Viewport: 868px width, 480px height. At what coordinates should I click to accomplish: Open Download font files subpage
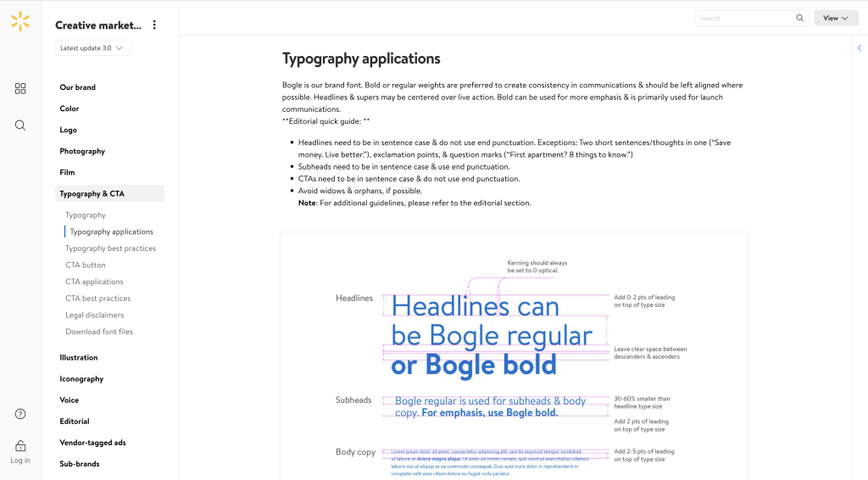[x=99, y=332]
